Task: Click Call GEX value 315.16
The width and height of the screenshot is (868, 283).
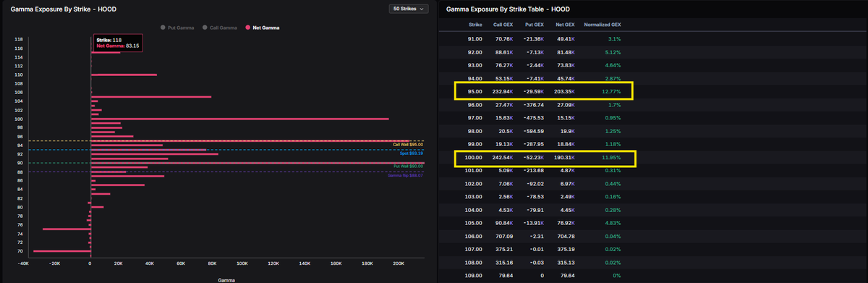Action: pyautogui.click(x=503, y=262)
